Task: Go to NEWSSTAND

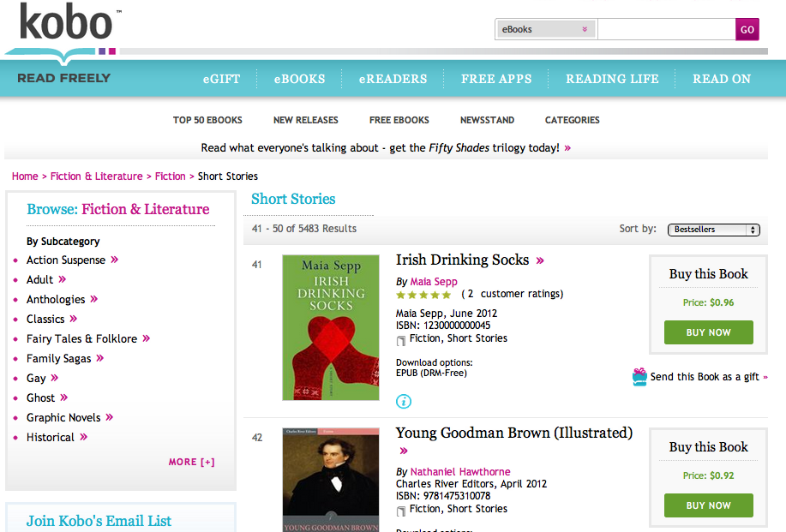Action: (x=487, y=120)
